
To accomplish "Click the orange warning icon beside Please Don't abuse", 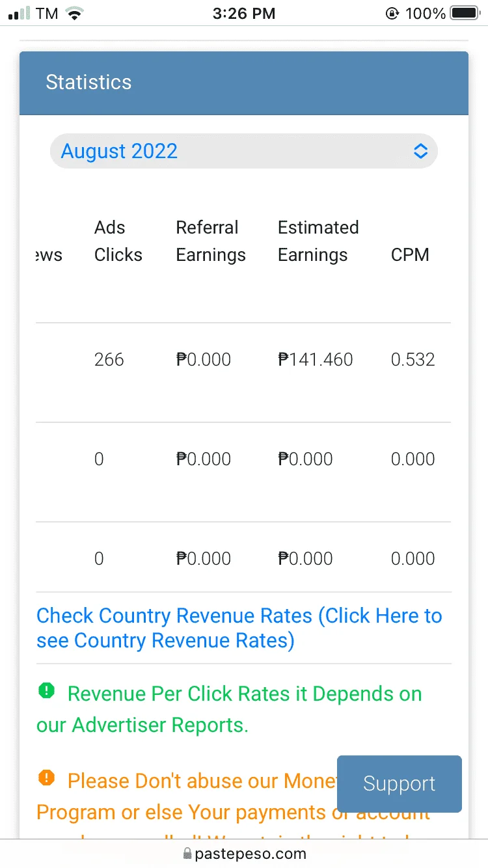I will click(47, 777).
